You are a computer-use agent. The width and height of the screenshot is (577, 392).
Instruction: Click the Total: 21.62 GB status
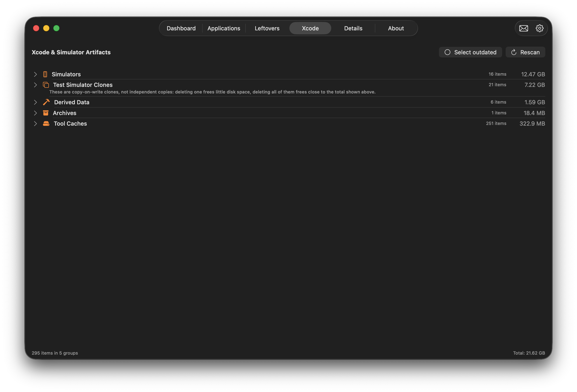pos(529,353)
